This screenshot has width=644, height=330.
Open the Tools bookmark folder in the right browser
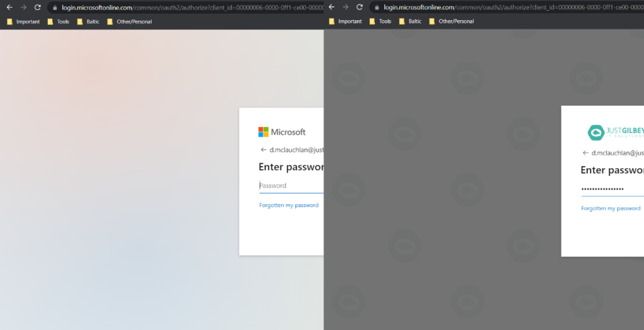[x=380, y=21]
